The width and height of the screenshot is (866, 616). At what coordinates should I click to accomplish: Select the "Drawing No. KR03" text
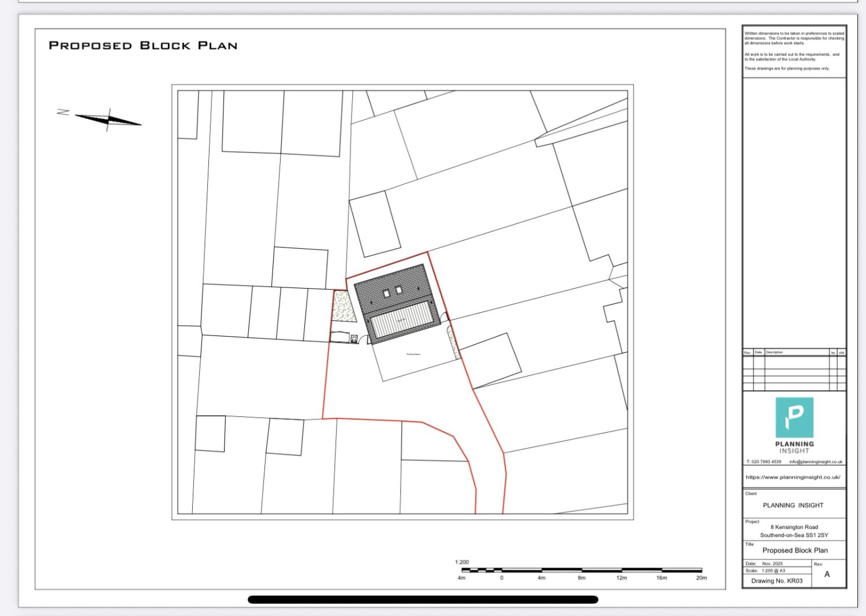coord(777,581)
